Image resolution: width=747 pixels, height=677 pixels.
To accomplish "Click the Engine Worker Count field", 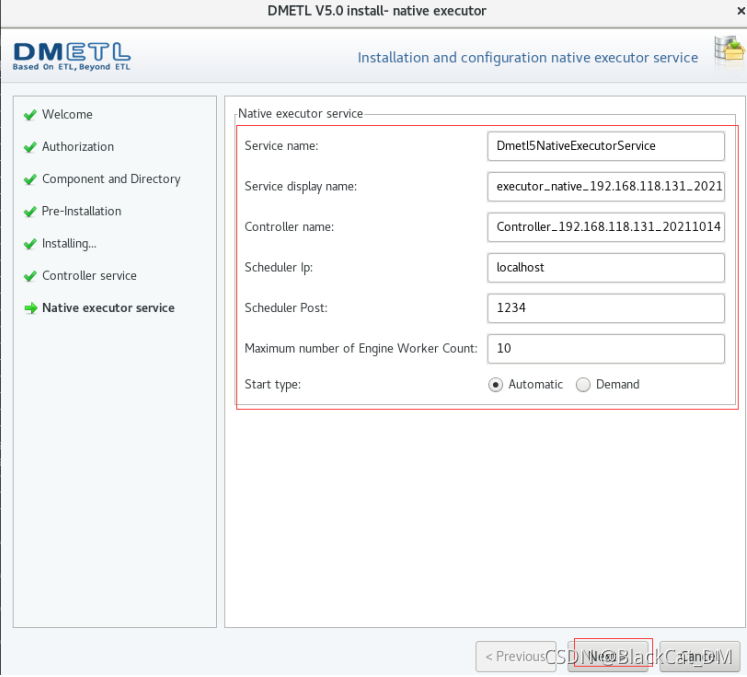I will click(606, 349).
